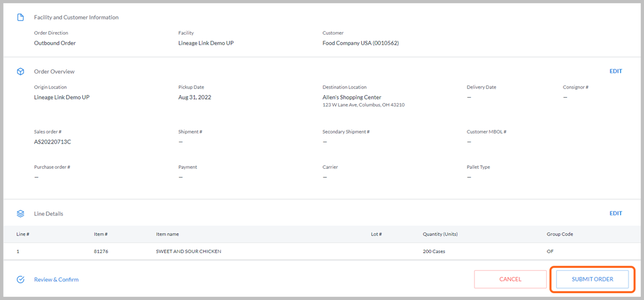This screenshot has width=644, height=300.
Task: Click the Order Overview section title
Action: (x=54, y=72)
